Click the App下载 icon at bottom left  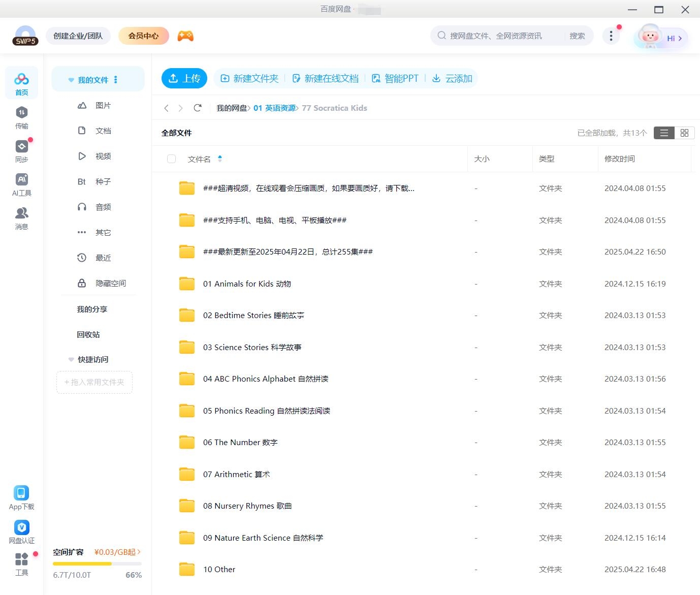point(21,492)
